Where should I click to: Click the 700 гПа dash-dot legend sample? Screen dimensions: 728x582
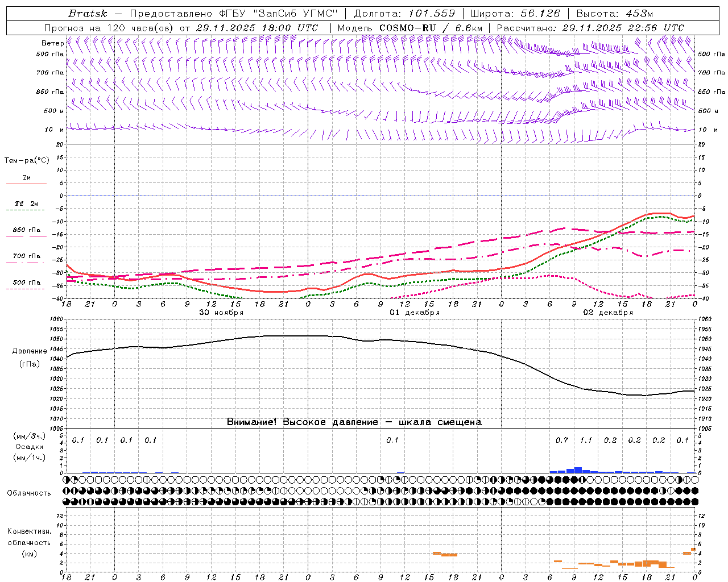(26, 263)
